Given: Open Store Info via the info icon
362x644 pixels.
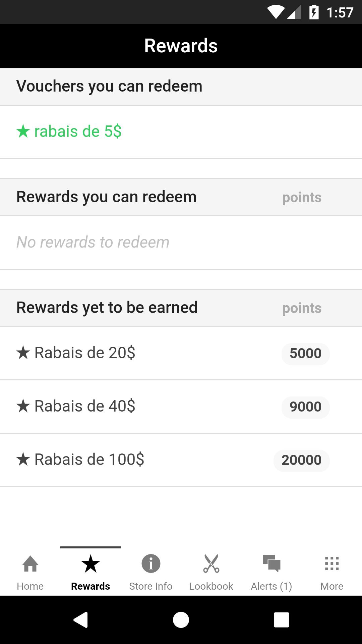Looking at the screenshot, I should [x=151, y=563].
